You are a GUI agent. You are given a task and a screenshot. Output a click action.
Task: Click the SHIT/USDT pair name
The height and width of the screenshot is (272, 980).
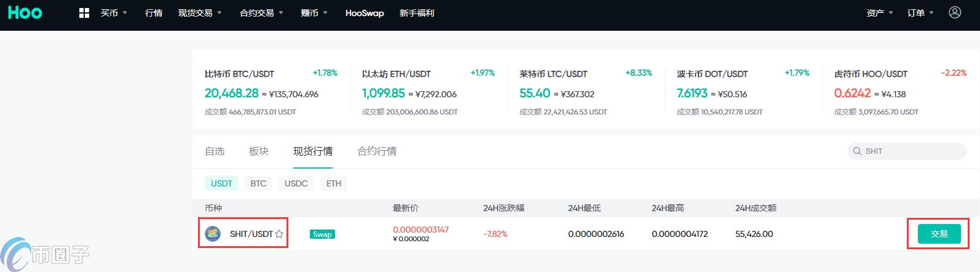pyautogui.click(x=251, y=234)
